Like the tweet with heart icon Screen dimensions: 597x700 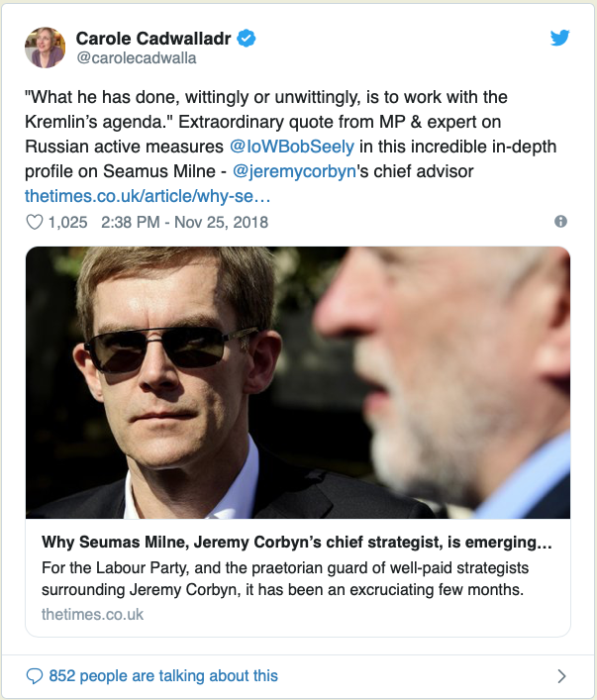[x=35, y=222]
